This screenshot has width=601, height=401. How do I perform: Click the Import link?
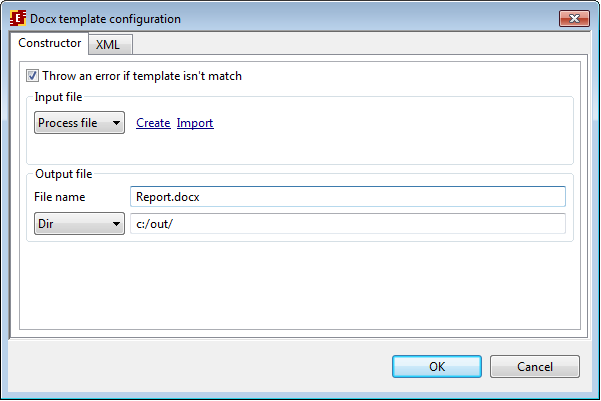click(x=195, y=123)
